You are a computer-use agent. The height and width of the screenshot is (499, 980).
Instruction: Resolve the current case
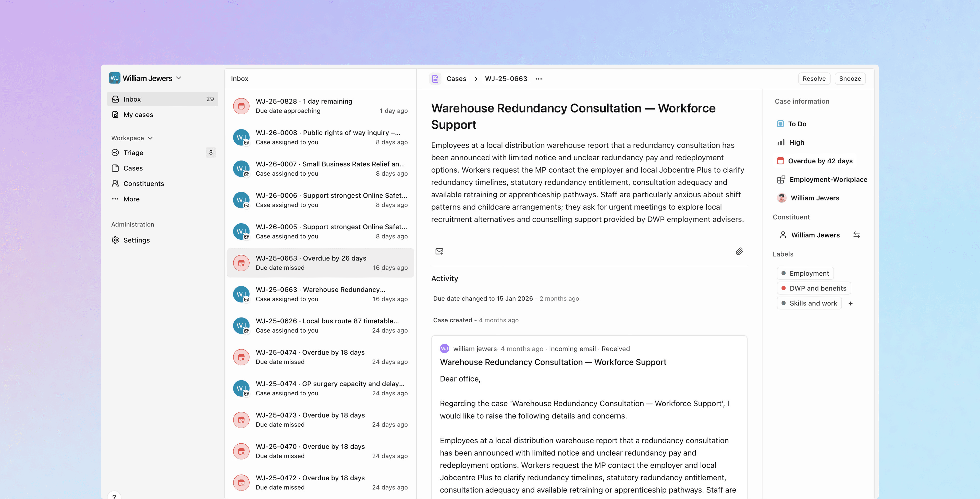[x=814, y=78]
